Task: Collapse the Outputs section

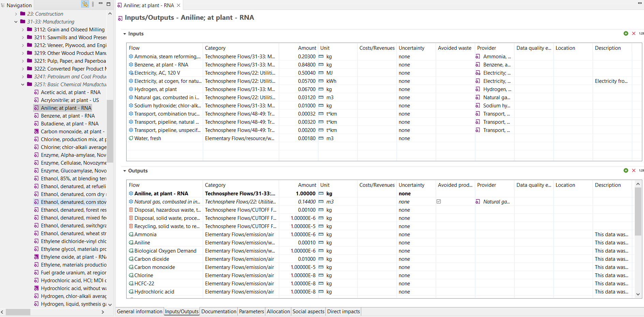Action: point(125,171)
